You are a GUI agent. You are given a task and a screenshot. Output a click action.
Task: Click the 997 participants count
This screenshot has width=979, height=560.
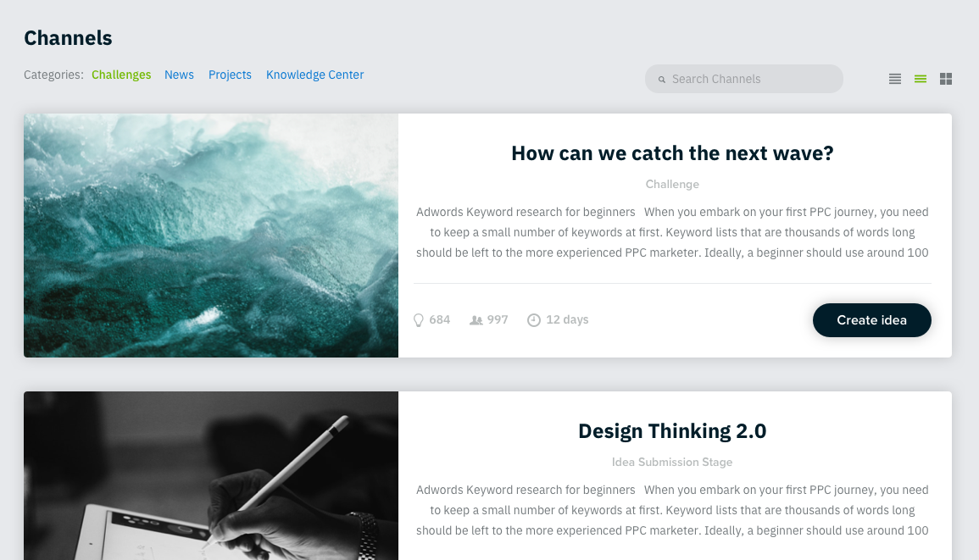coord(498,319)
